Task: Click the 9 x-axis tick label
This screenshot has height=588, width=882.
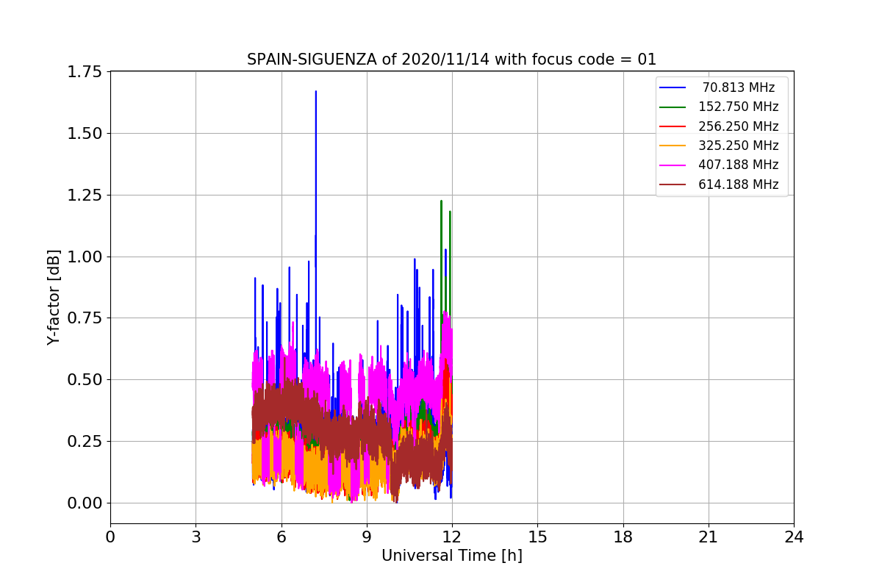Action: 367,537
